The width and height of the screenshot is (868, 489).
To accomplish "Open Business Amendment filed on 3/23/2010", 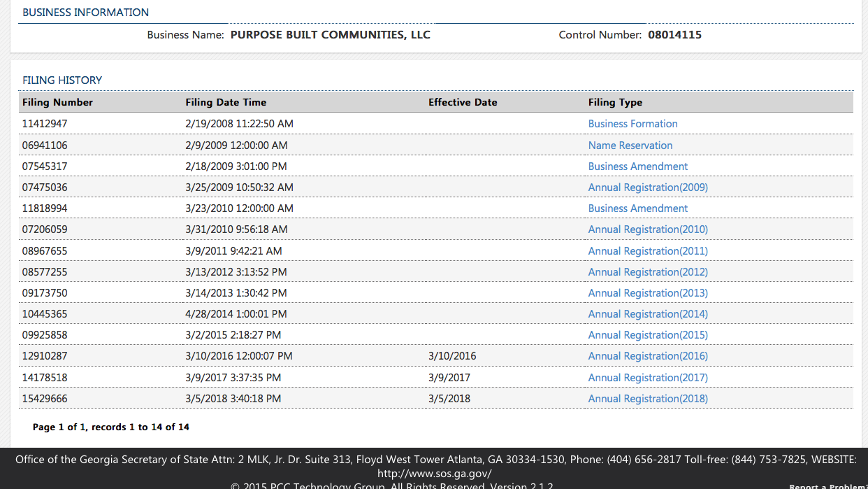I will [637, 208].
